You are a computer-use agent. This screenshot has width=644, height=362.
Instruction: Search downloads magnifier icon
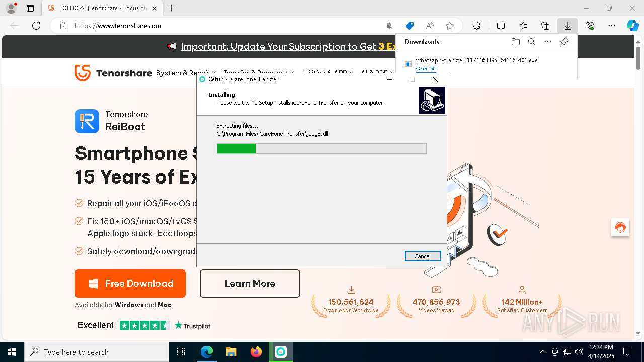point(531,42)
